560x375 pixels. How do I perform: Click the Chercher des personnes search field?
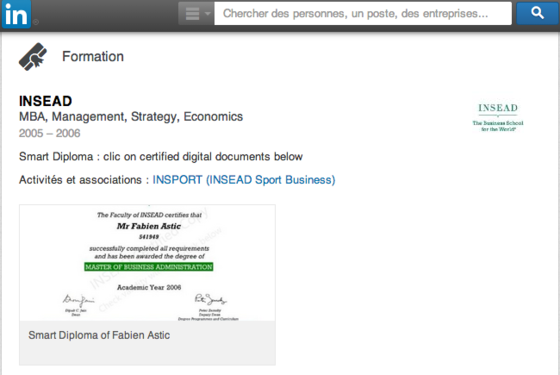pos(362,14)
